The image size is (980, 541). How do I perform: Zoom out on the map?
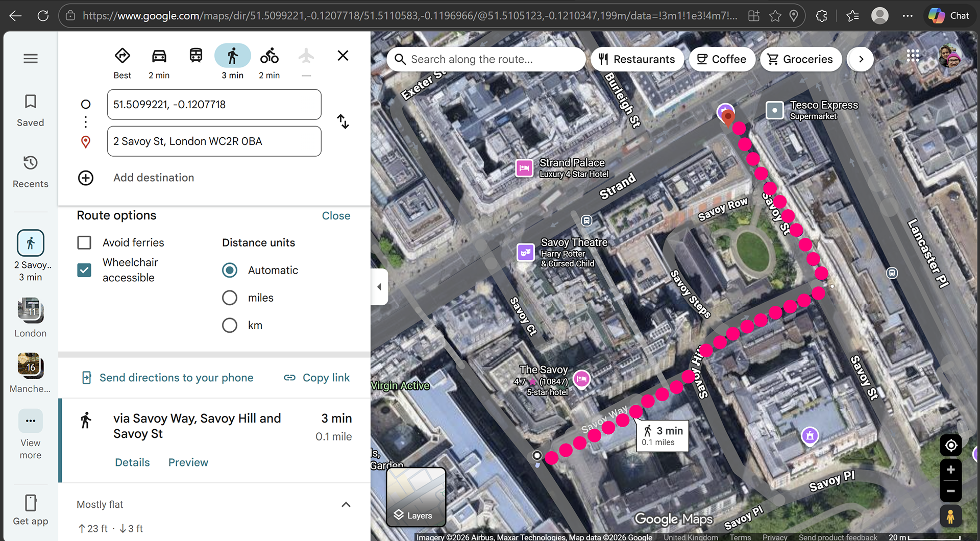(x=951, y=491)
